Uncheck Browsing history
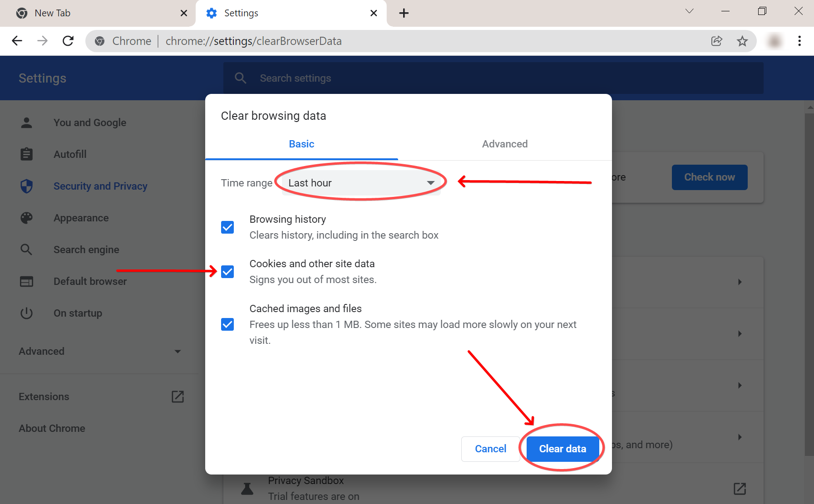 click(x=227, y=227)
